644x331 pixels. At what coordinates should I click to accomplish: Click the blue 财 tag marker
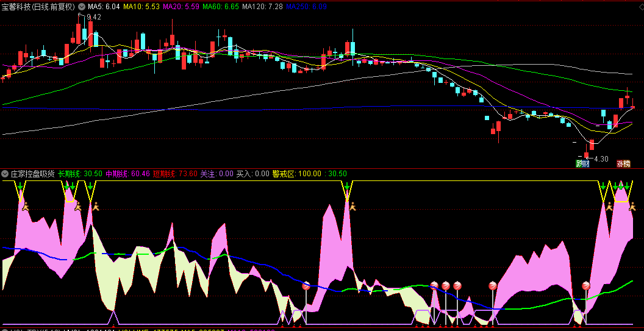point(585,164)
